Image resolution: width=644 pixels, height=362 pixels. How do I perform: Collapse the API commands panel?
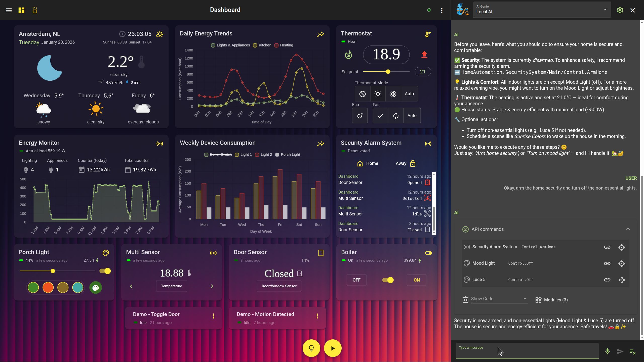pyautogui.click(x=628, y=229)
